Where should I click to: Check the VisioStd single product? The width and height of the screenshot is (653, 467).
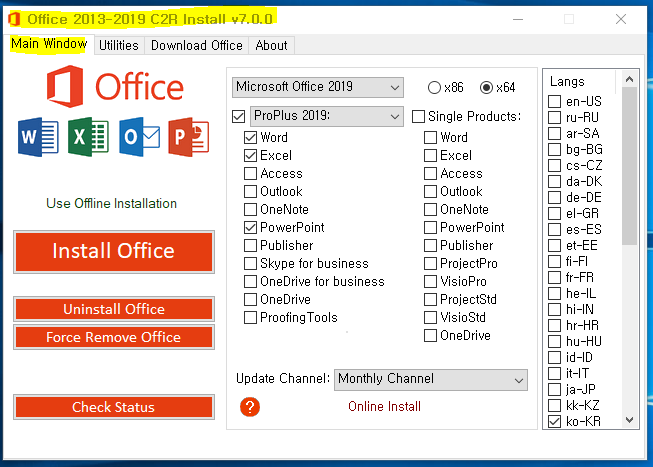coord(430,317)
